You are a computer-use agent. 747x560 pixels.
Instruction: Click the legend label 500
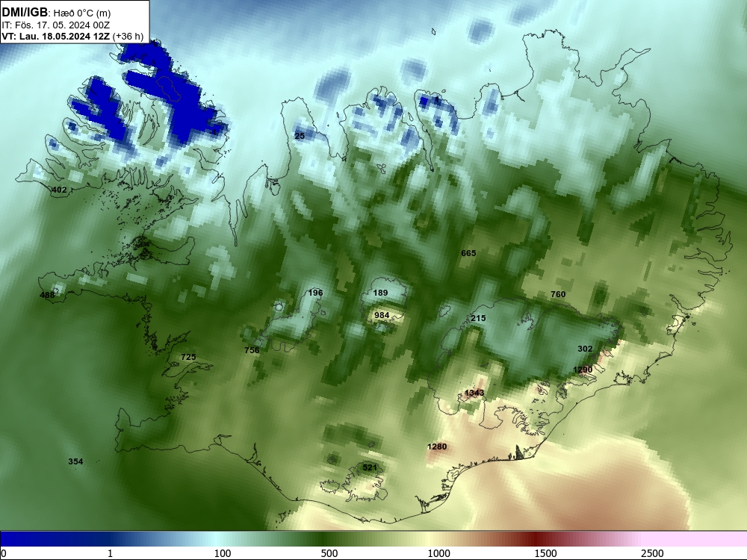(x=329, y=553)
